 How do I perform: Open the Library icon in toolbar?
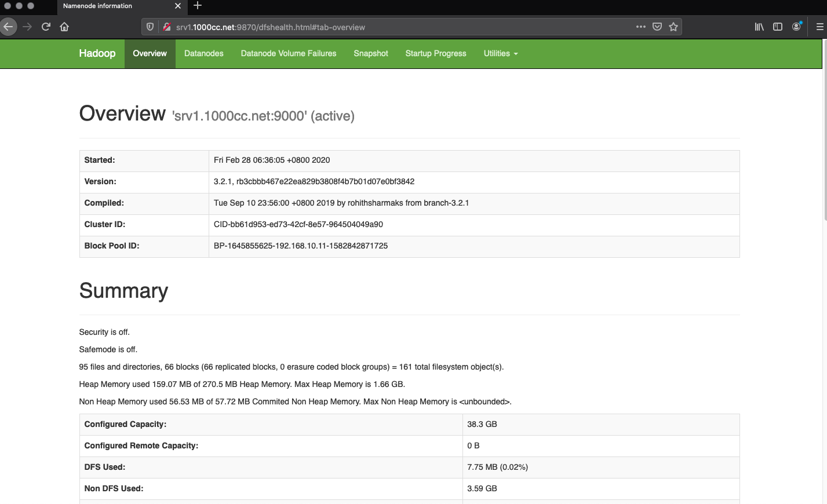point(759,27)
